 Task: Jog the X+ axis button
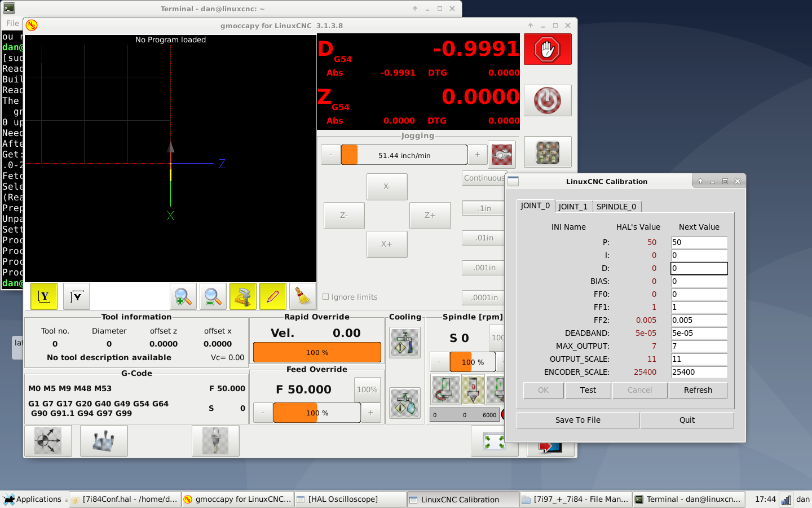point(387,244)
